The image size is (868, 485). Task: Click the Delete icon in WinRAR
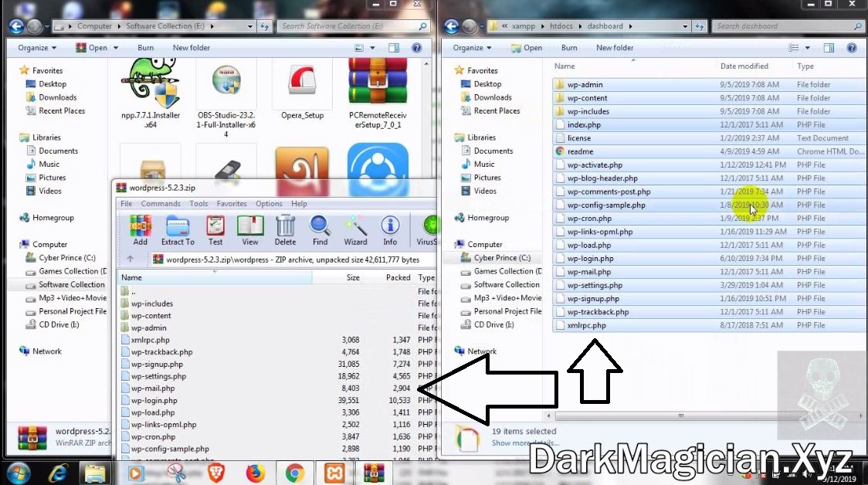pyautogui.click(x=285, y=230)
